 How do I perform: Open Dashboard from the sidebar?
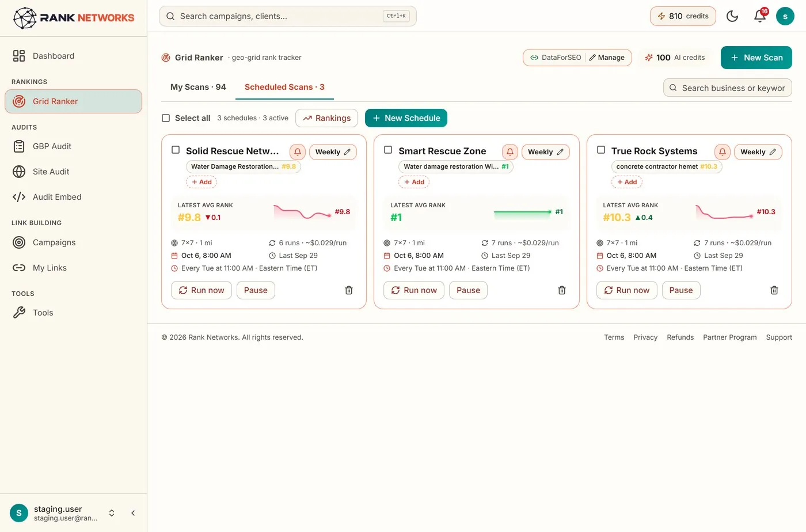point(73,56)
